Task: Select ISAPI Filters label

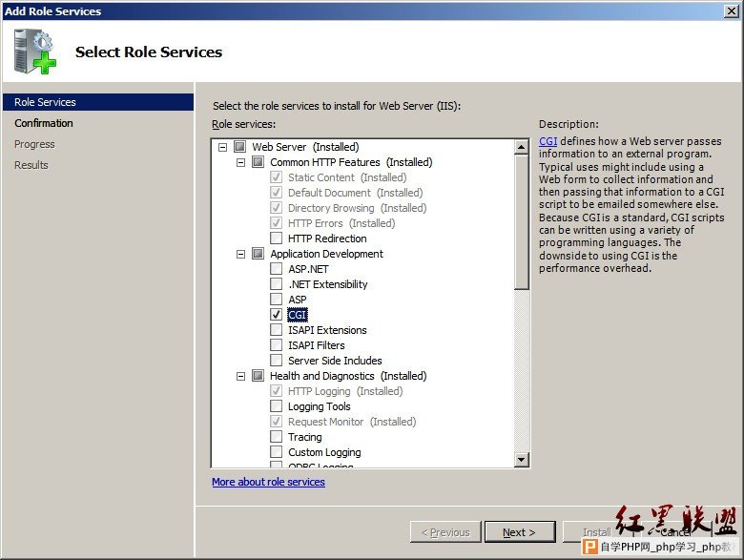Action: [317, 345]
